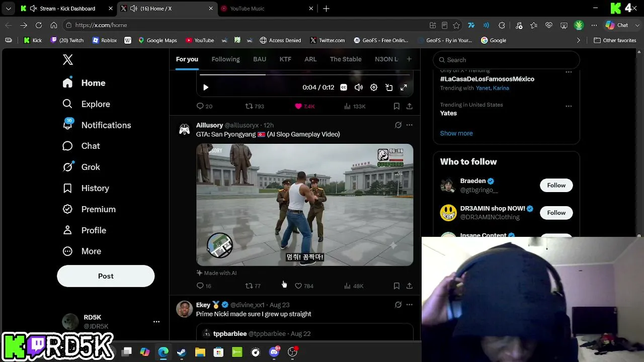Toggle closed captions on the video

click(344, 87)
